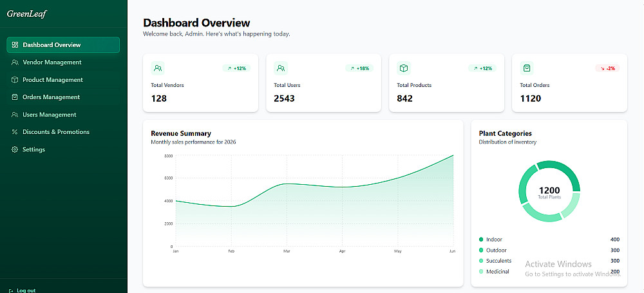Click the -2% badge on Total Orders
The image size is (644, 293).
pos(607,68)
